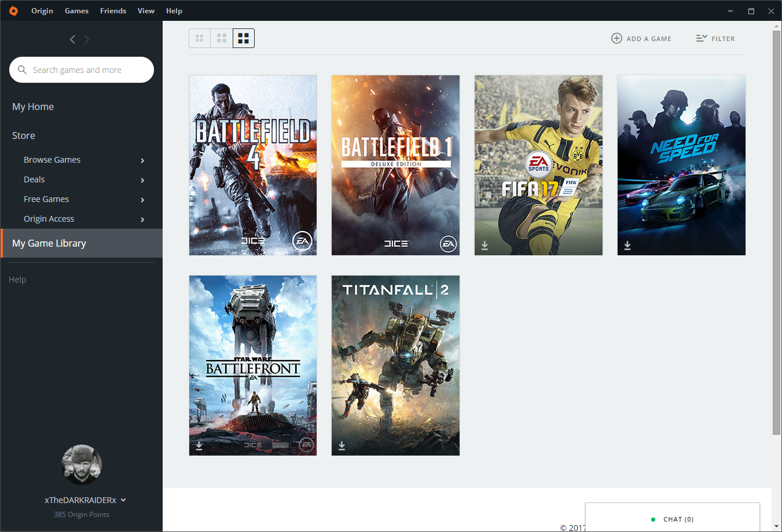Open the Games menu
The width and height of the screenshot is (782, 532).
(76, 10)
